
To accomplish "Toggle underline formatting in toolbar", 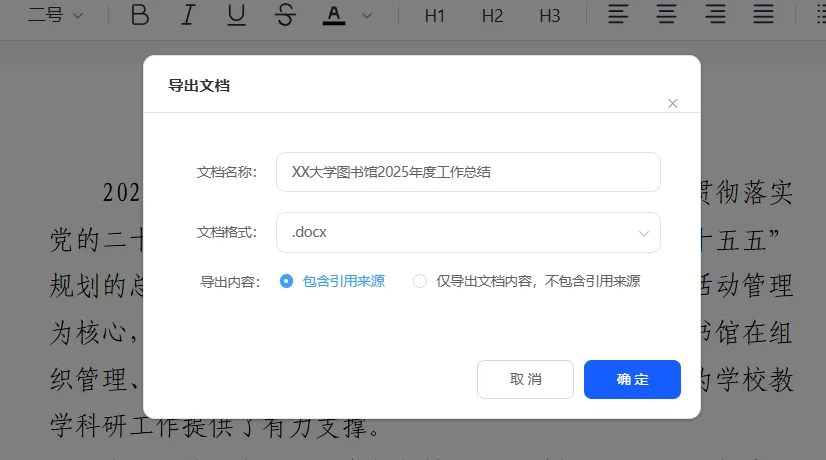I will coord(236,15).
